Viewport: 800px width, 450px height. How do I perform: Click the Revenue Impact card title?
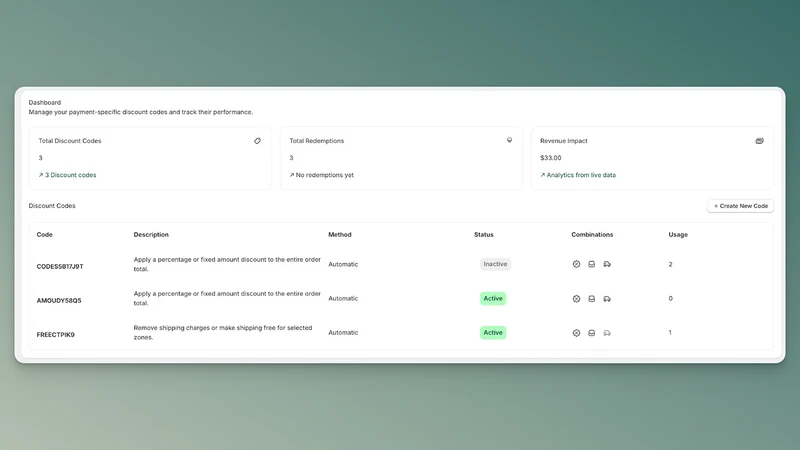564,141
